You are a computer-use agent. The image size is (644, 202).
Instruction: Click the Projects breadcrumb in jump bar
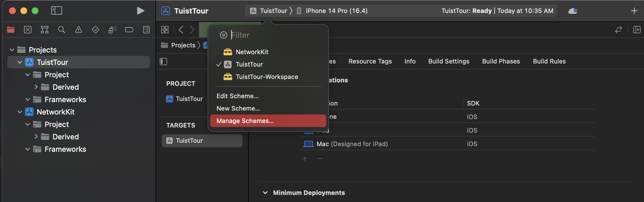[x=178, y=45]
